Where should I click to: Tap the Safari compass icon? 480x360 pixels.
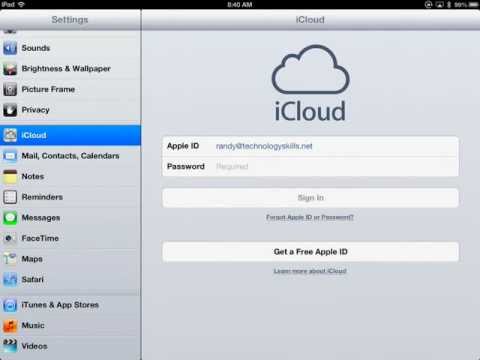click(10, 280)
